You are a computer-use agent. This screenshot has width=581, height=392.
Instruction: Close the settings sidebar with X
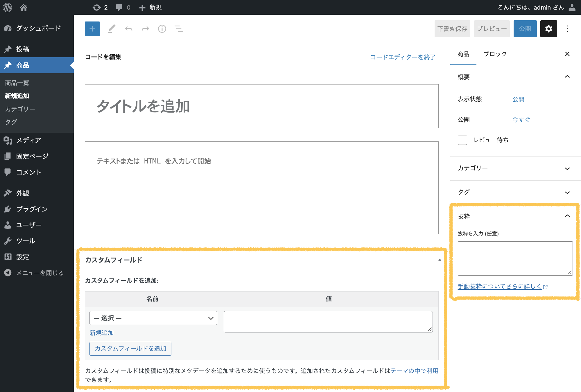[x=567, y=54]
